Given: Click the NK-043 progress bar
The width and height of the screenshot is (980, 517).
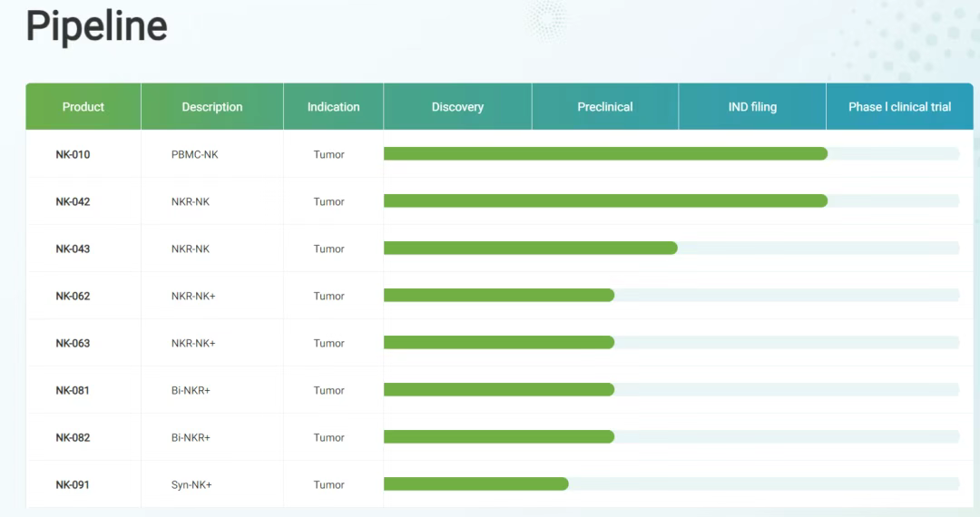Looking at the screenshot, I should (x=530, y=249).
